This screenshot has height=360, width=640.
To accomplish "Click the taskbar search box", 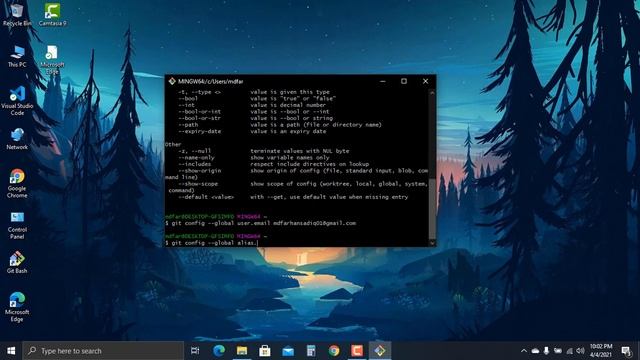I will click(103, 351).
